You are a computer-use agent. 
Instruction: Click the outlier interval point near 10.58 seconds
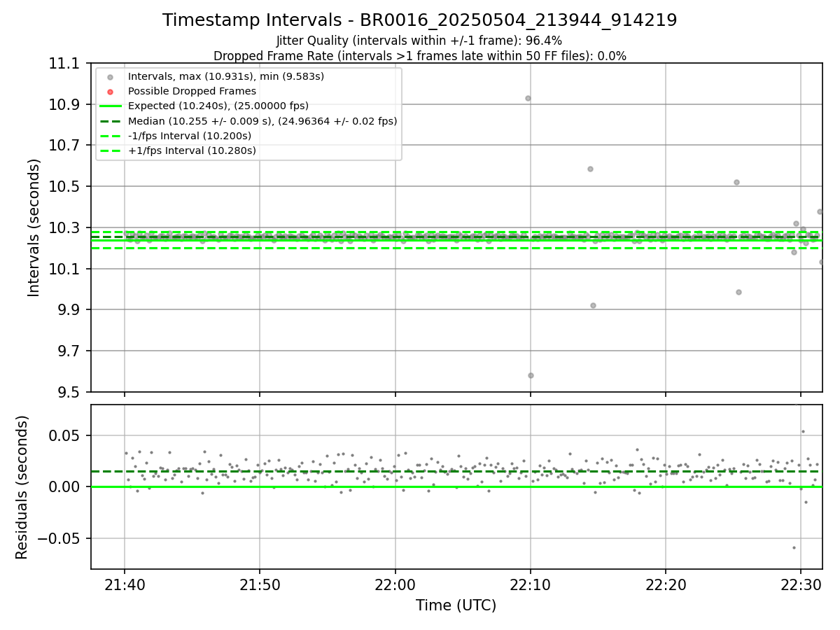[590, 169]
